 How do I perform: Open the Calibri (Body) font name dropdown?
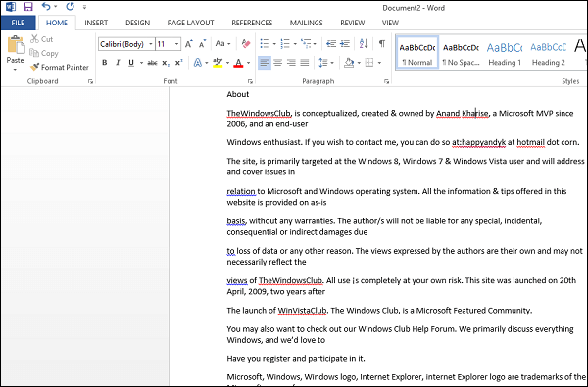pos(126,44)
